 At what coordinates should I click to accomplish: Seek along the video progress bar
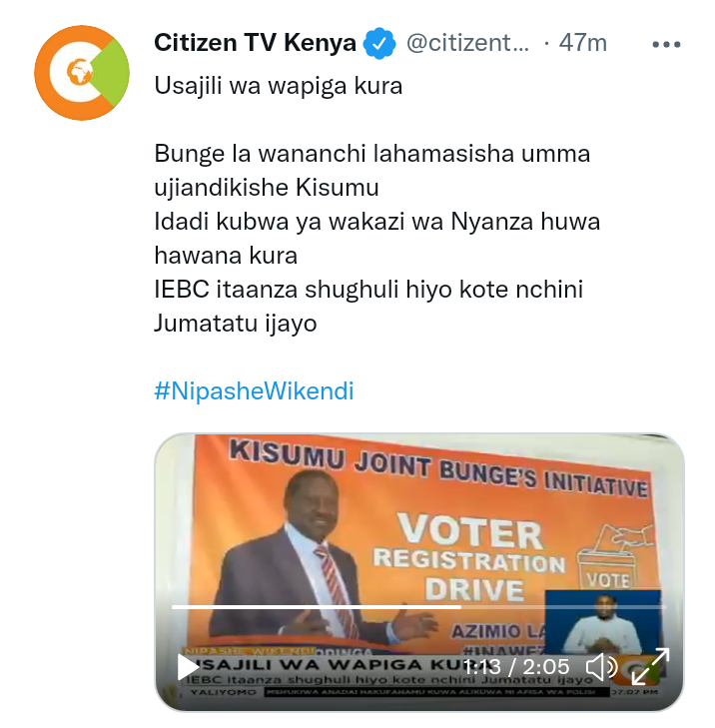pyautogui.click(x=418, y=607)
